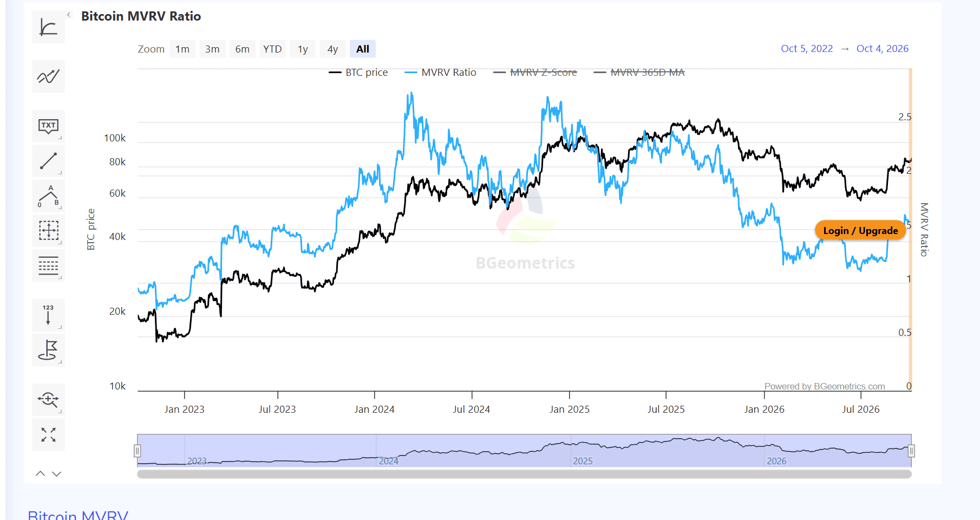980x520 pixels.
Task: Click Jul 2023 x-axis label
Action: [277, 409]
